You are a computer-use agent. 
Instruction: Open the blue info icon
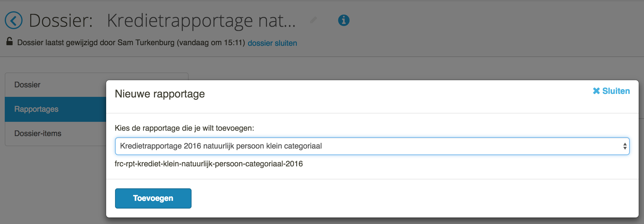[344, 20]
